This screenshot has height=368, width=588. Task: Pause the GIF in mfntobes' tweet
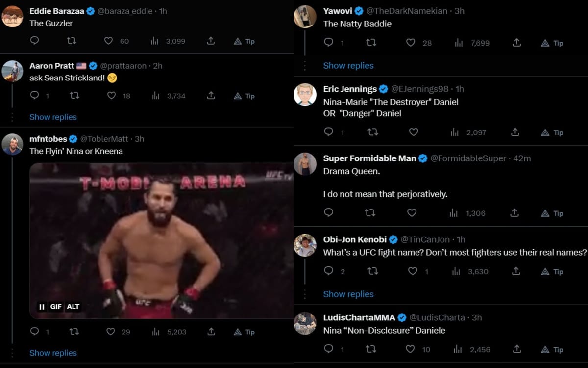coord(42,307)
